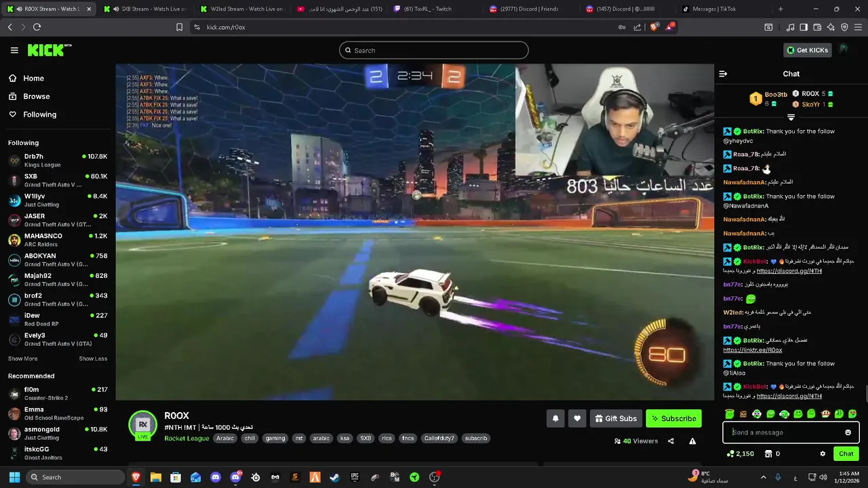Open a new browser tab with plus

(x=781, y=9)
